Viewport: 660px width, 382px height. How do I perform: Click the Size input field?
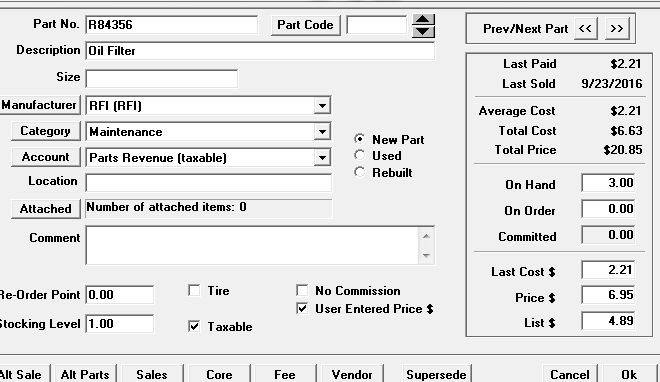tap(162, 79)
